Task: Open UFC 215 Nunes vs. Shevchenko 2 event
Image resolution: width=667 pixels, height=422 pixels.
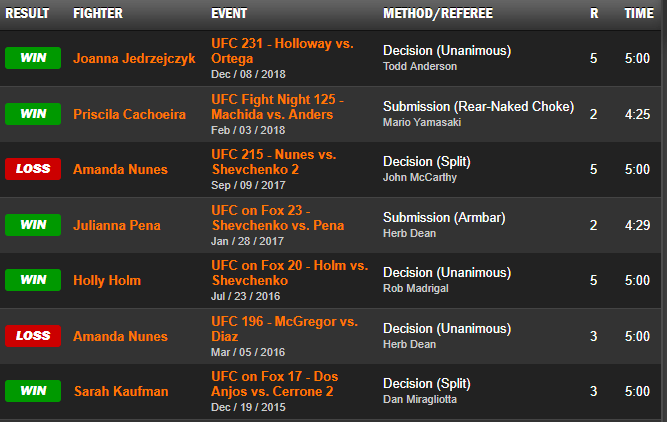Action: (x=273, y=162)
